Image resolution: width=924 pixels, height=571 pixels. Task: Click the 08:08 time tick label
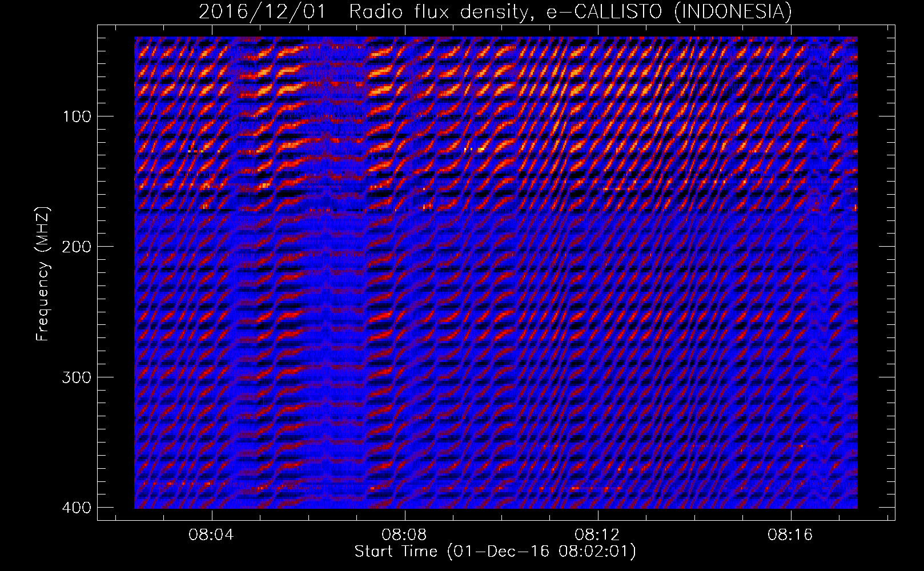pyautogui.click(x=405, y=536)
